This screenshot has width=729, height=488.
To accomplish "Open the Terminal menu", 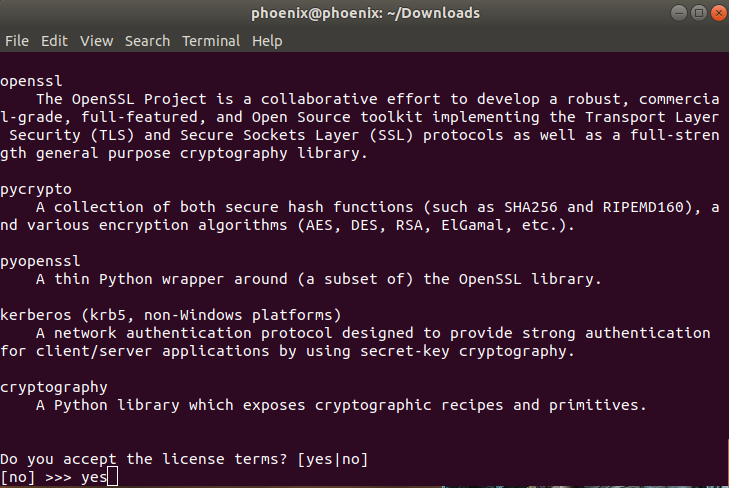I will pyautogui.click(x=211, y=41).
